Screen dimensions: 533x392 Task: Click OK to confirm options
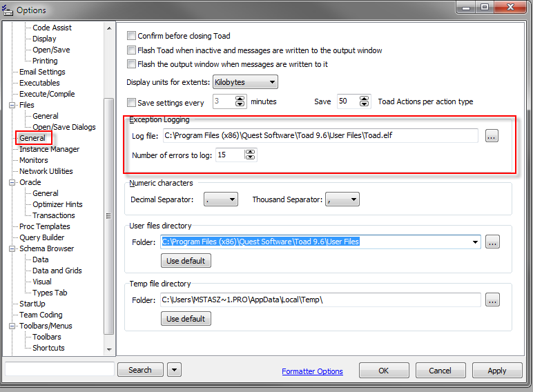[x=384, y=370]
